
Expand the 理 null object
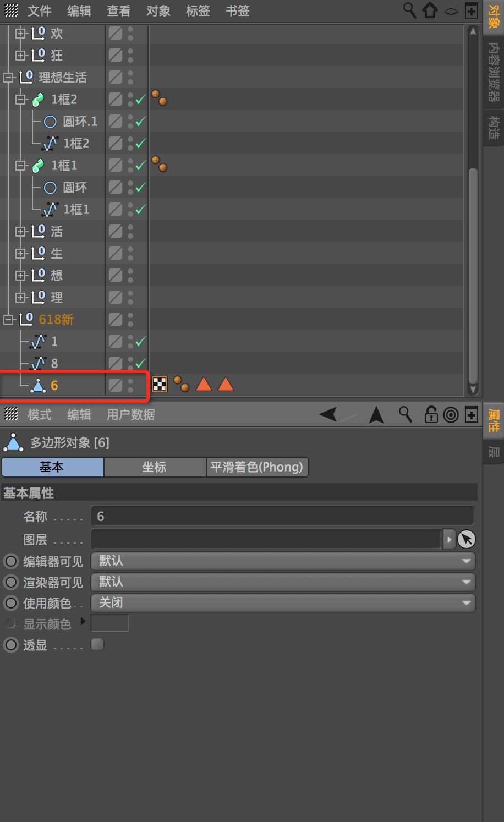pyautogui.click(x=21, y=298)
